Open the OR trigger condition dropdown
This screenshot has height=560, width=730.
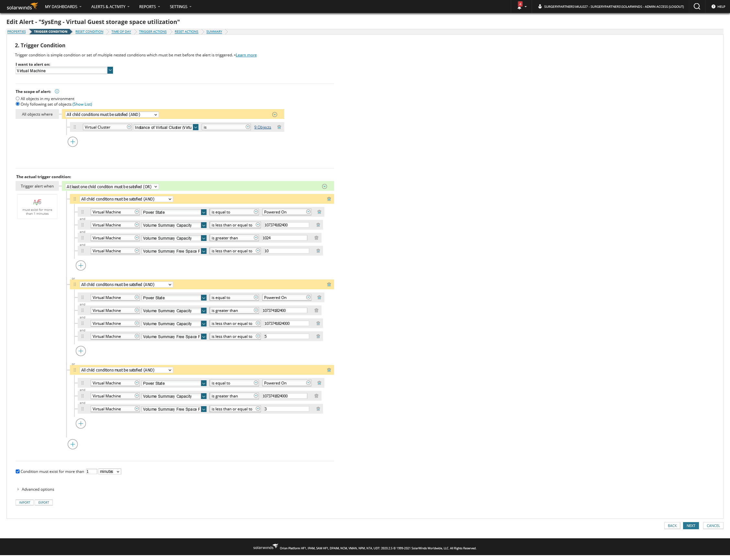(x=112, y=187)
